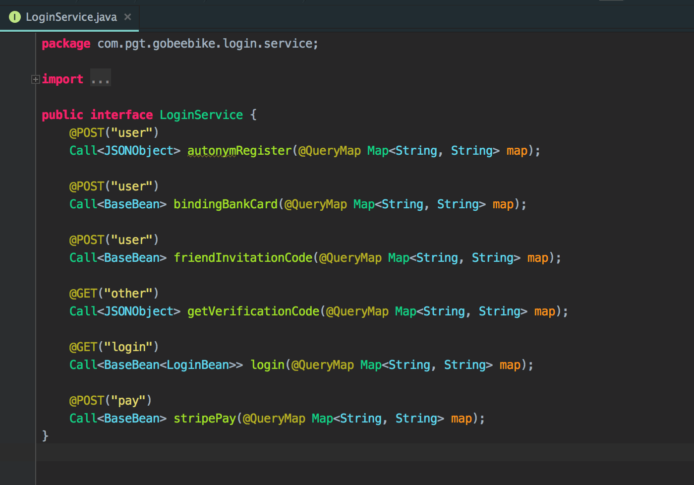
Task: Click the bindingBankCard method name
Action: pos(225,204)
